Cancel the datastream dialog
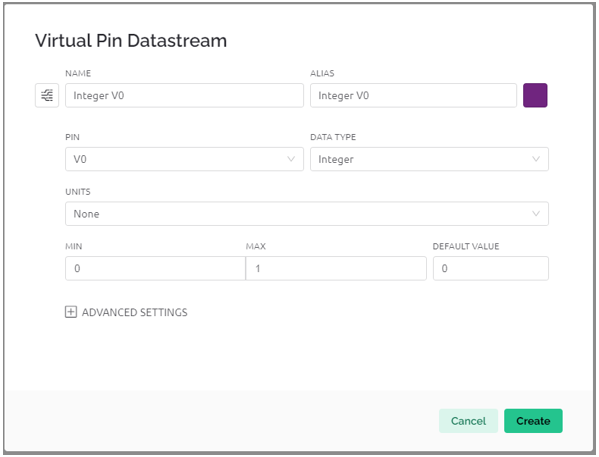 (x=468, y=421)
